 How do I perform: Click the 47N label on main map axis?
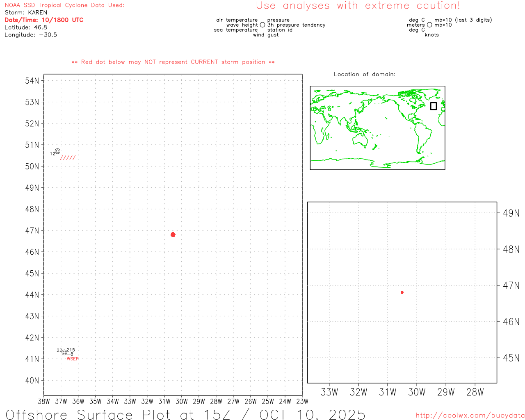(32, 231)
